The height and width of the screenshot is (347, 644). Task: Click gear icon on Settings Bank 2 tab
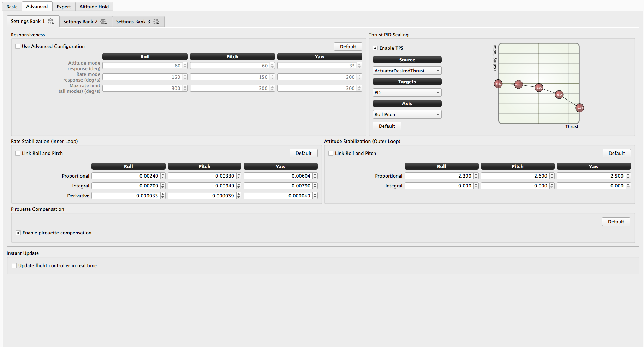[103, 22]
